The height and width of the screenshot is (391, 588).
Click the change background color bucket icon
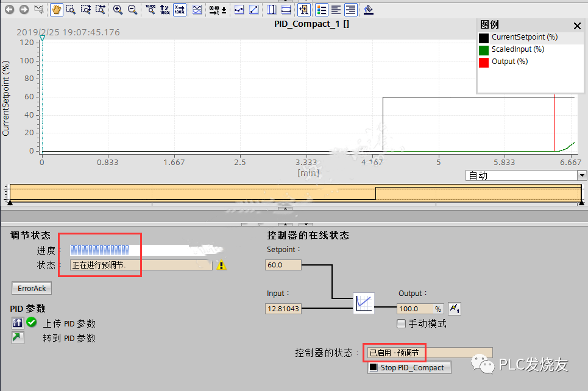pyautogui.click(x=369, y=9)
